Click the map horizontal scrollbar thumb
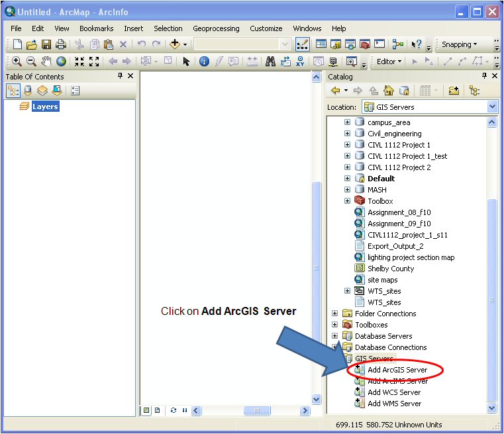 coord(257,410)
